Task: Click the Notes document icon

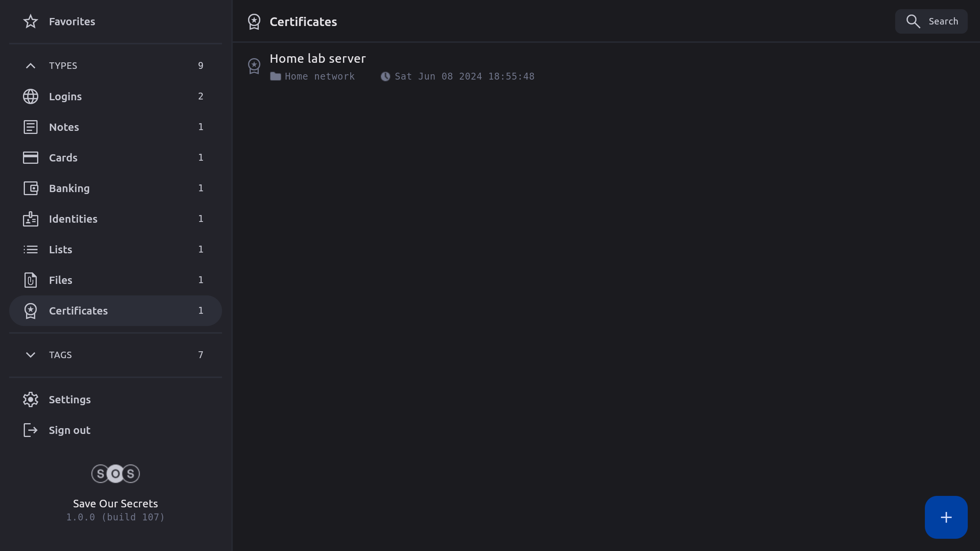Action: click(x=31, y=127)
